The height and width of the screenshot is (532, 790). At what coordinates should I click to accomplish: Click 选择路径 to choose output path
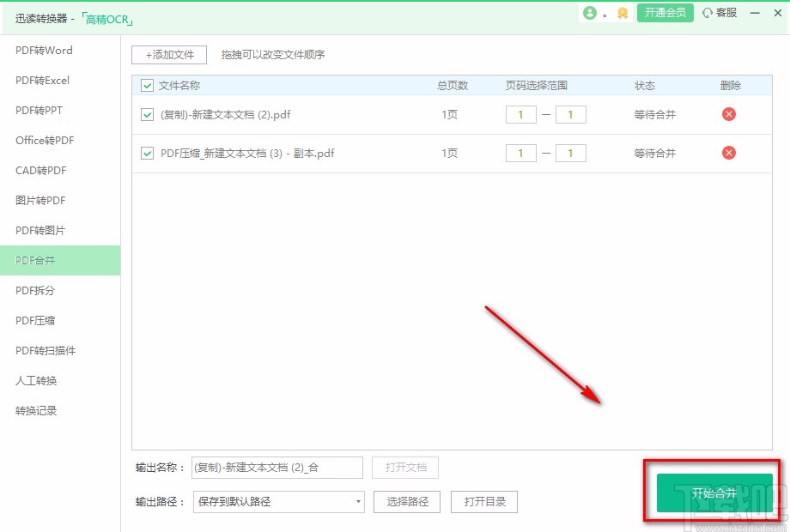(x=406, y=502)
